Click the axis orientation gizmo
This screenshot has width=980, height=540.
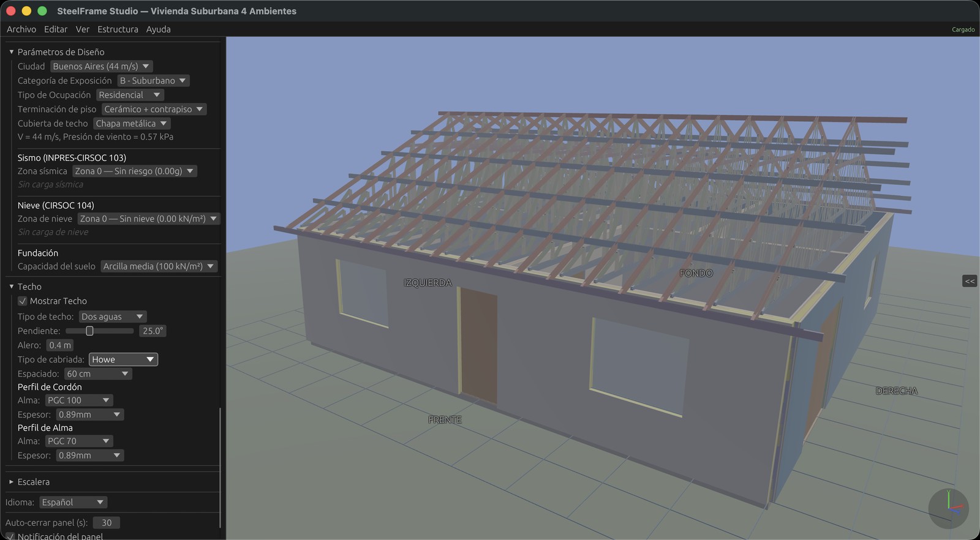(x=948, y=508)
